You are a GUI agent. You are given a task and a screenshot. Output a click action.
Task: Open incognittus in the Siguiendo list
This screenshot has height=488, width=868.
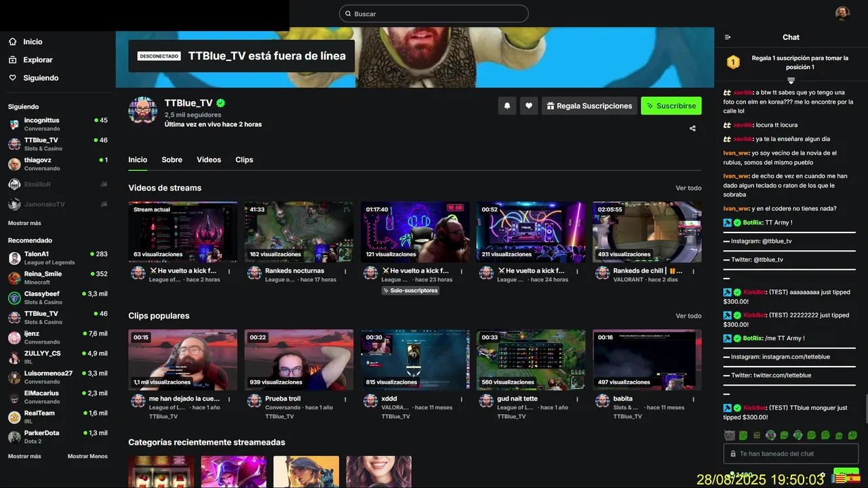point(58,124)
